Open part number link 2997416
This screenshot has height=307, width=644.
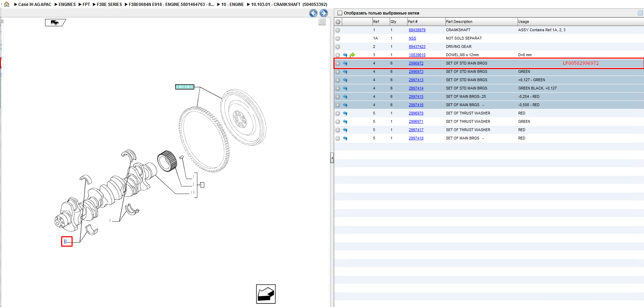click(416, 105)
